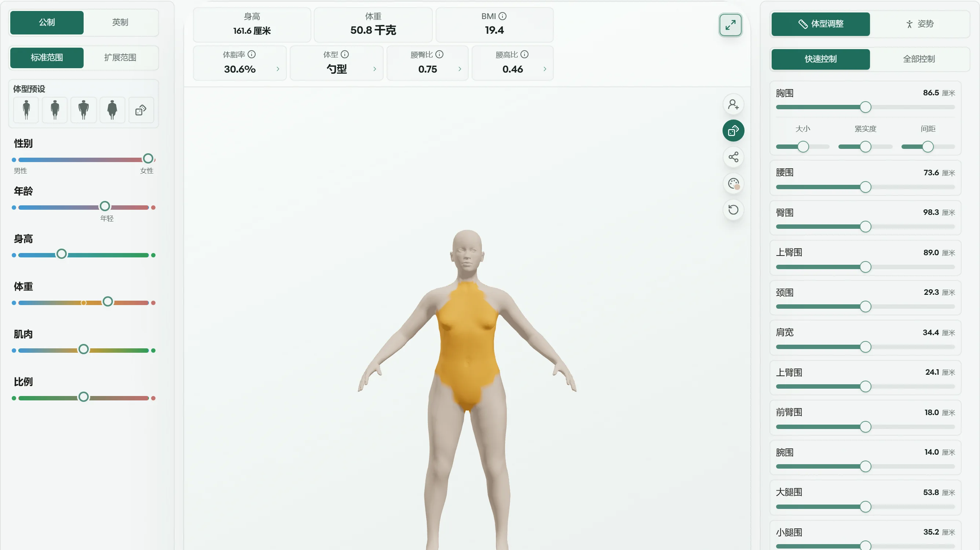Show 体脂率 info icon
Viewport: 980px width, 550px height.
pos(252,54)
